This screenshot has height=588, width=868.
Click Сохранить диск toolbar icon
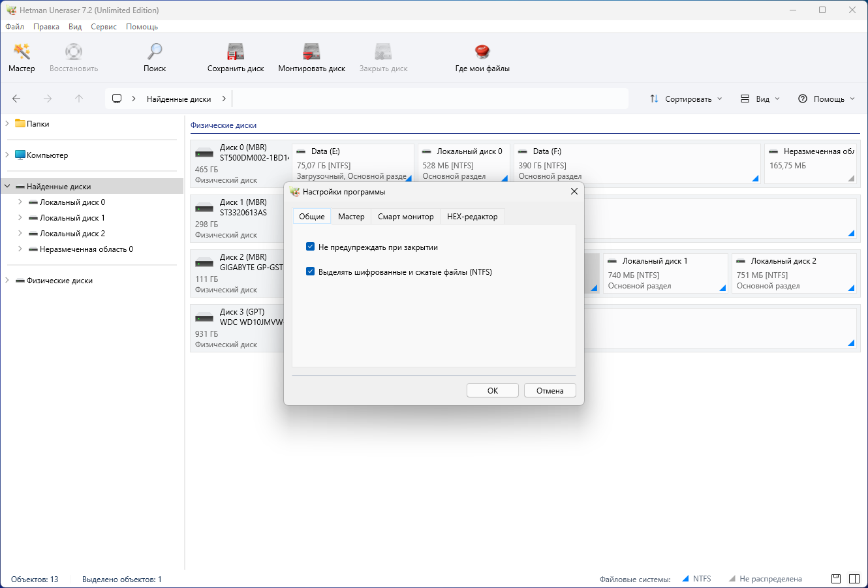pyautogui.click(x=236, y=52)
